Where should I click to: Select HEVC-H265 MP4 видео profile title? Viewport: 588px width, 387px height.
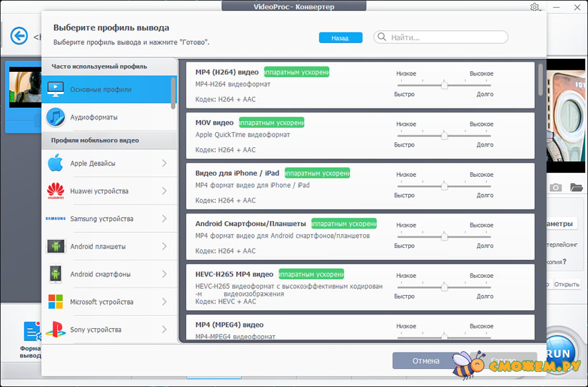(234, 274)
